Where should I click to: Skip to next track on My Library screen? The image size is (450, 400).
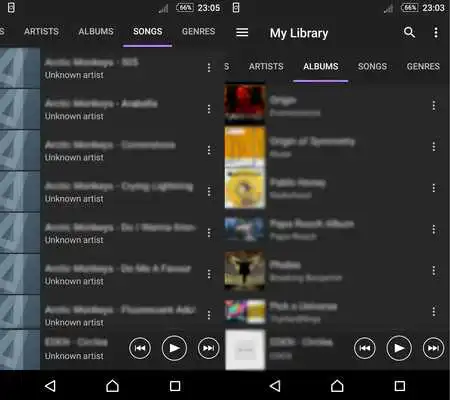coord(433,348)
